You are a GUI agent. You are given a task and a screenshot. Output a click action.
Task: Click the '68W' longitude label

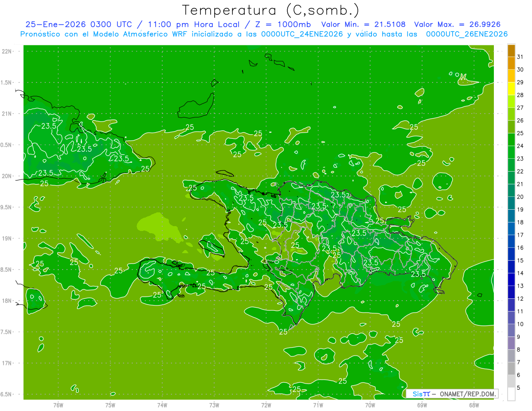(x=474, y=405)
